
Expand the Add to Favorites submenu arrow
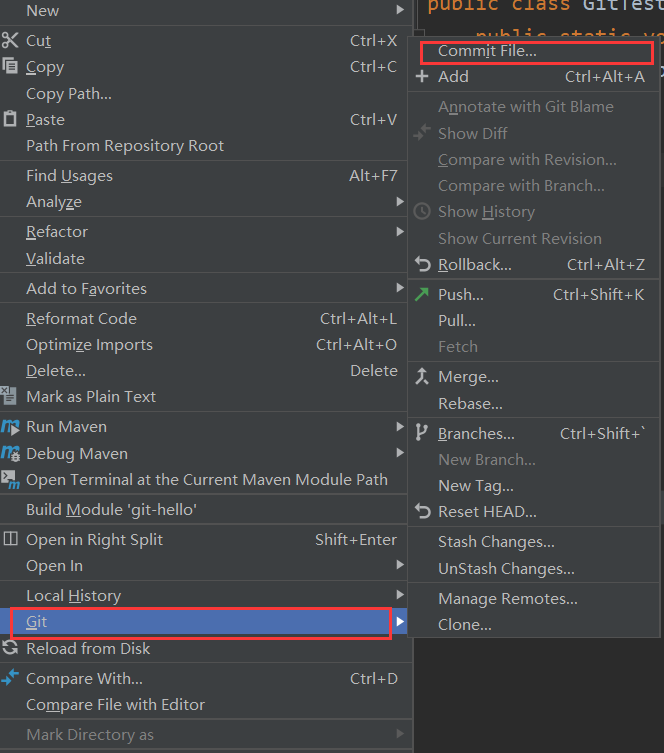[x=399, y=288]
